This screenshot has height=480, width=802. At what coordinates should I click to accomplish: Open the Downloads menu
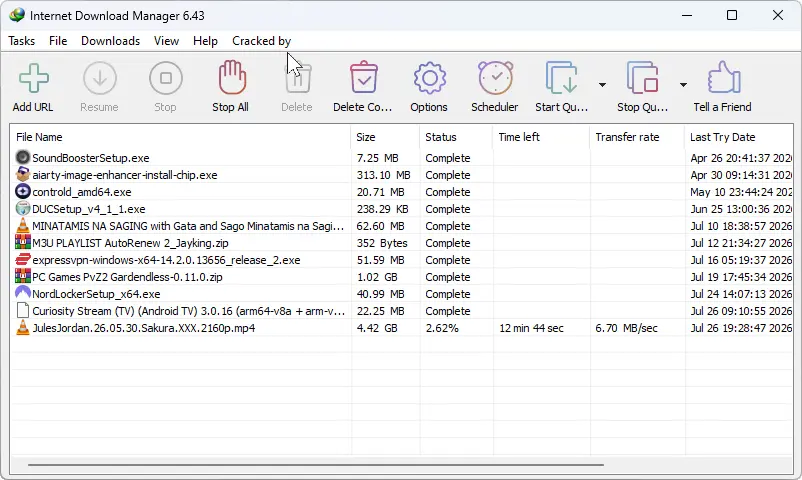pos(110,41)
